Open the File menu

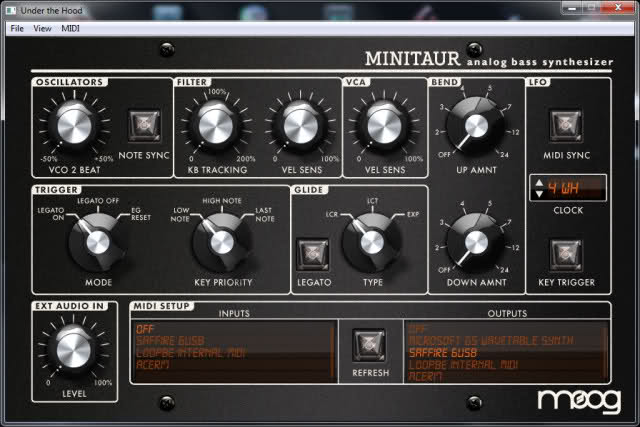click(x=17, y=28)
